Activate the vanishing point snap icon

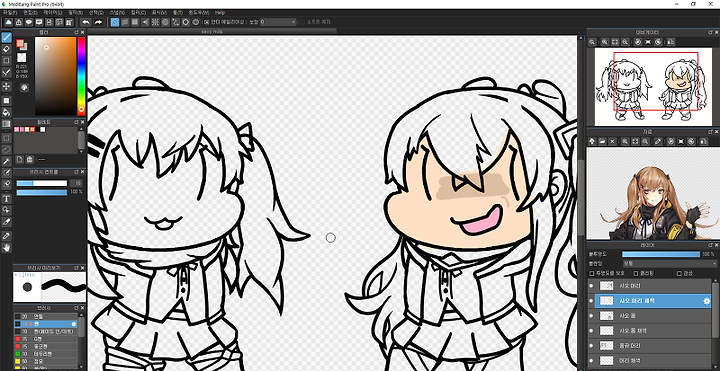tap(145, 22)
